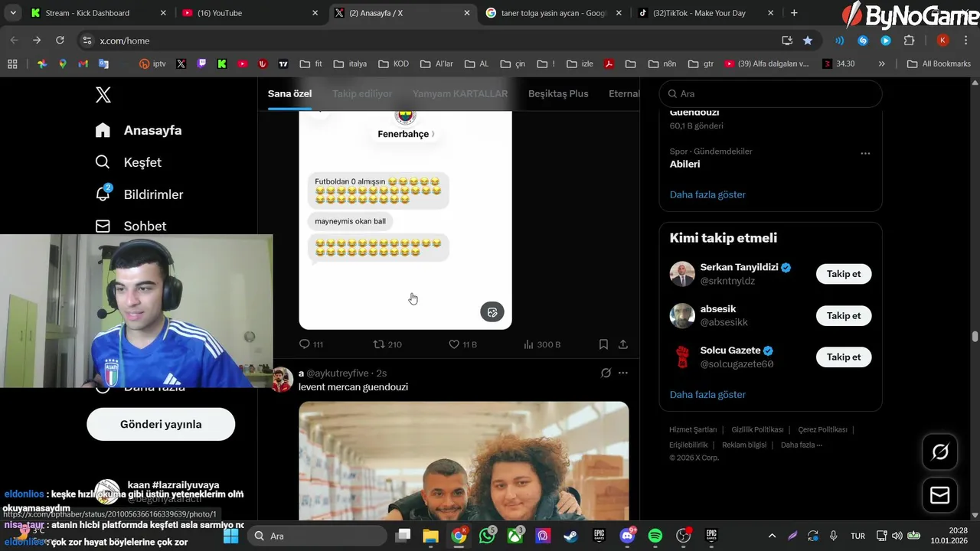
Task: Open more options on aykutreyfive post
Action: coord(623,373)
